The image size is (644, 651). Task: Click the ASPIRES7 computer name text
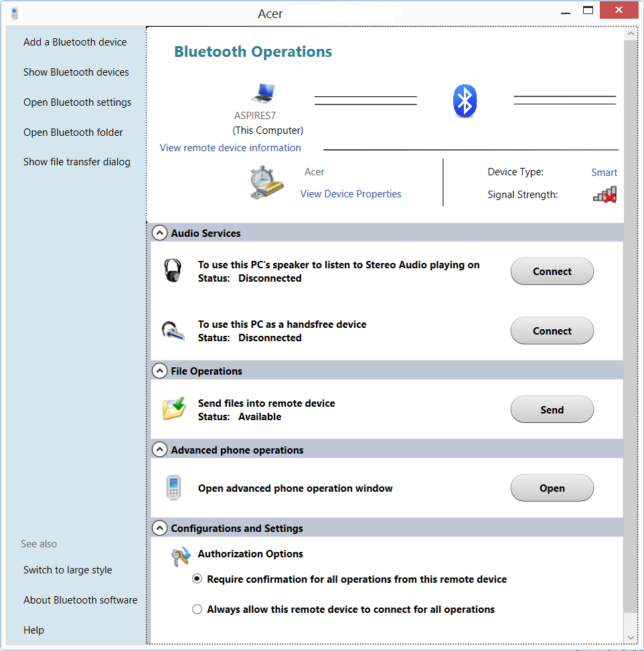254,116
